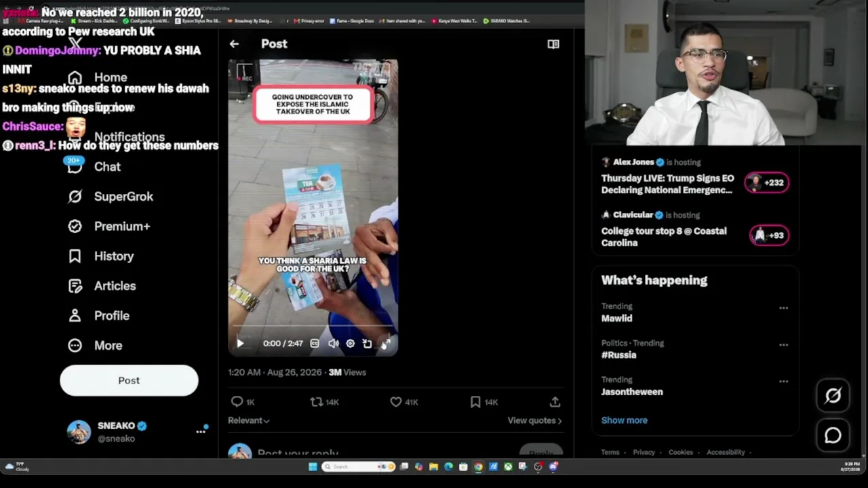Open the Jasontheween trending topic
Screen dimensions: 868x488
point(632,392)
